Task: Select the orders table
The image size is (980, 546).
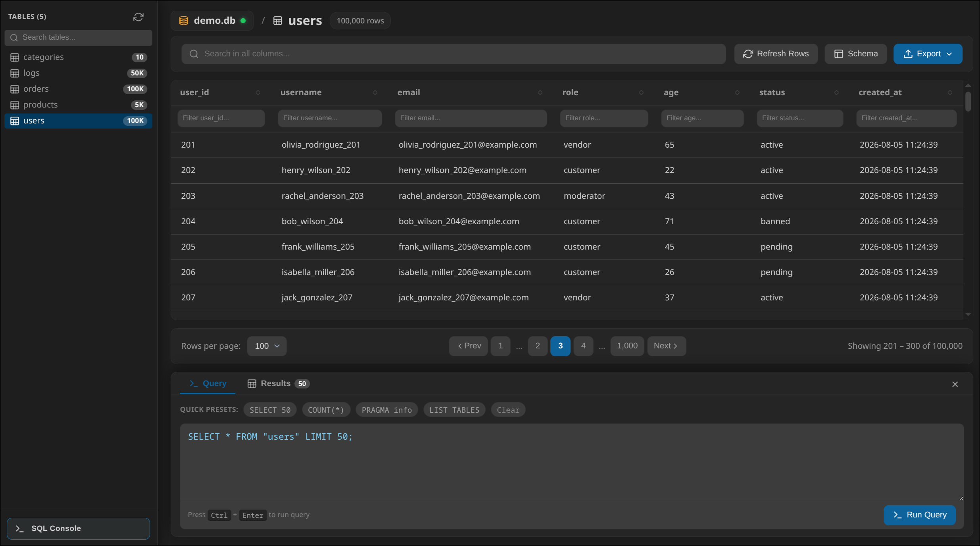Action: point(79,89)
